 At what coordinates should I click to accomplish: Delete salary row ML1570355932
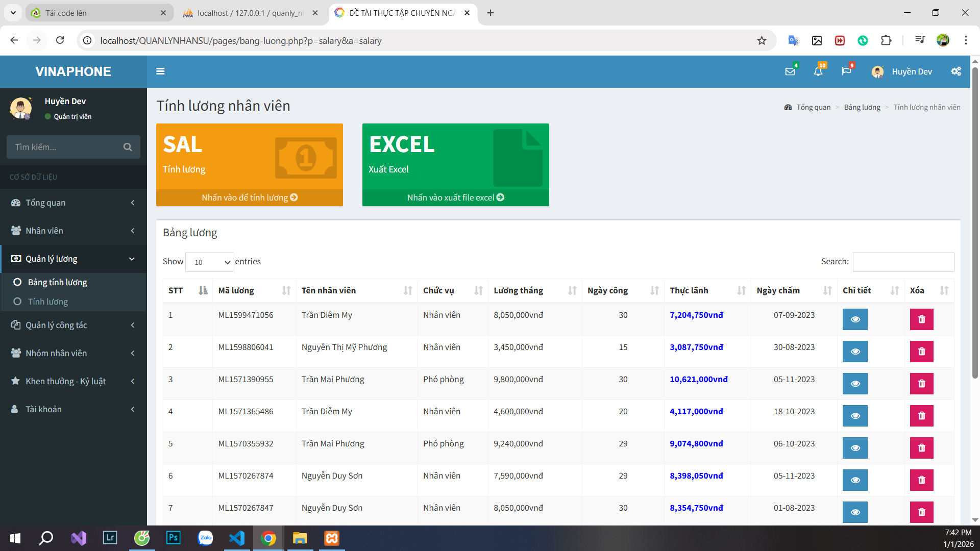(921, 448)
